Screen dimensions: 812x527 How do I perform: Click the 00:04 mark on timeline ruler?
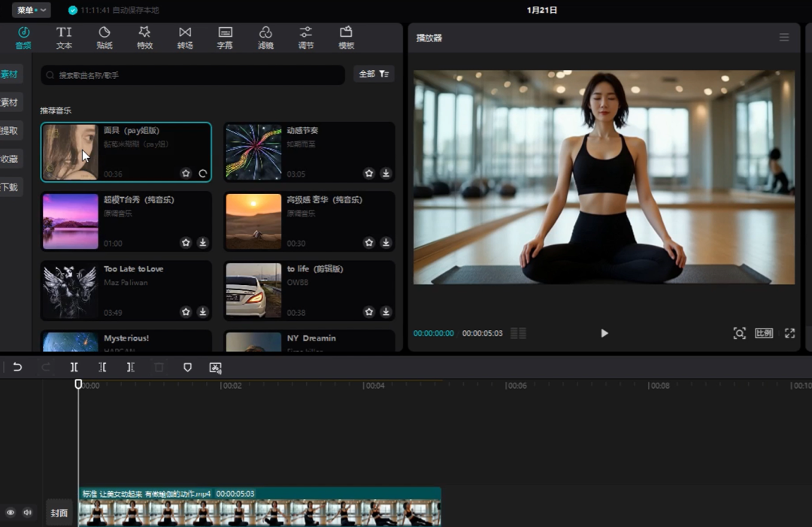pyautogui.click(x=374, y=386)
